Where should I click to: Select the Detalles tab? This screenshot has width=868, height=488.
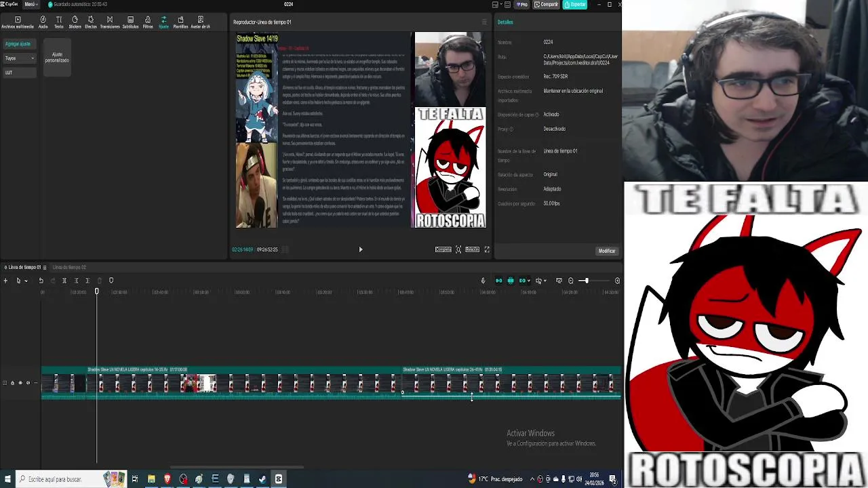(x=505, y=22)
